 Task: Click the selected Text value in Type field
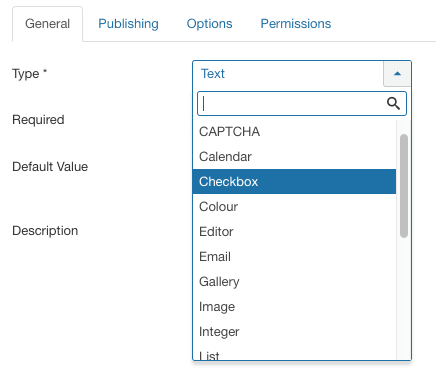(213, 74)
